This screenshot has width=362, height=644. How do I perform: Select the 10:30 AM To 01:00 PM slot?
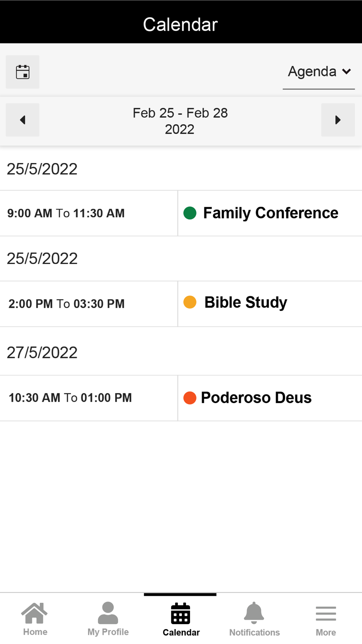coord(70,398)
